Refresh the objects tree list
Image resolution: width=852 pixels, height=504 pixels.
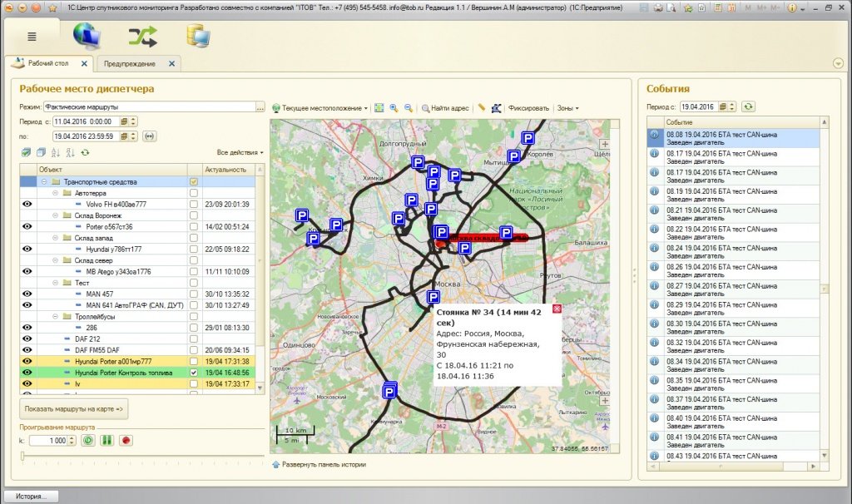click(x=86, y=152)
